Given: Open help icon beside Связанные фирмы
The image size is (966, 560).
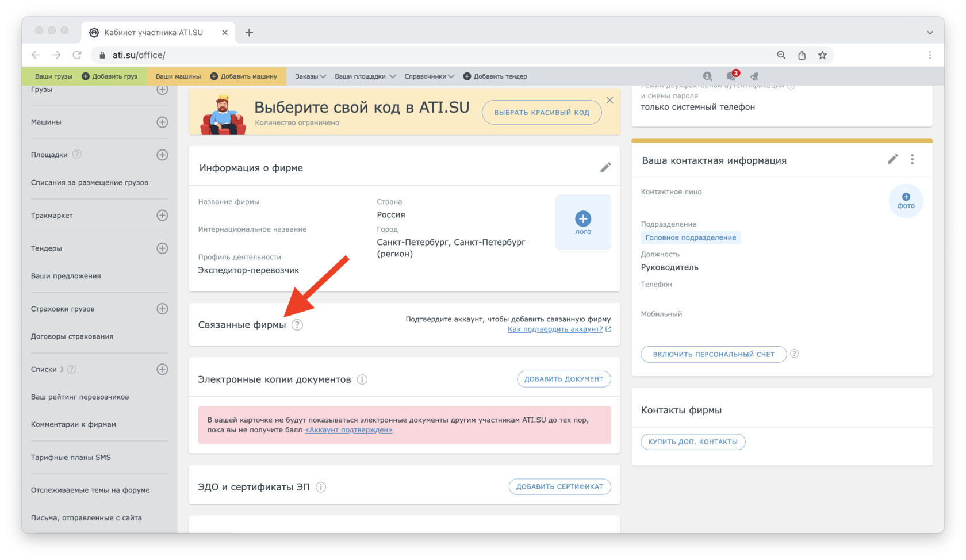Looking at the screenshot, I should 297,325.
